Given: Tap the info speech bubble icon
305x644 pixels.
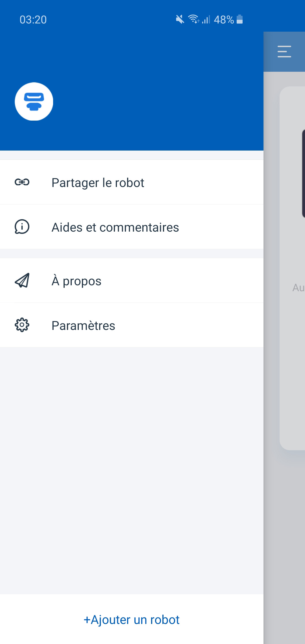Looking at the screenshot, I should tap(22, 227).
